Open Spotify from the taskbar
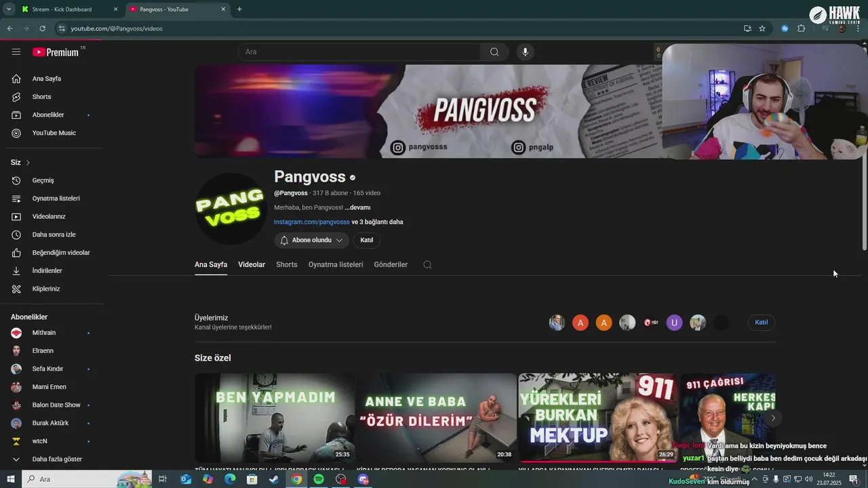868x488 pixels. (x=319, y=479)
